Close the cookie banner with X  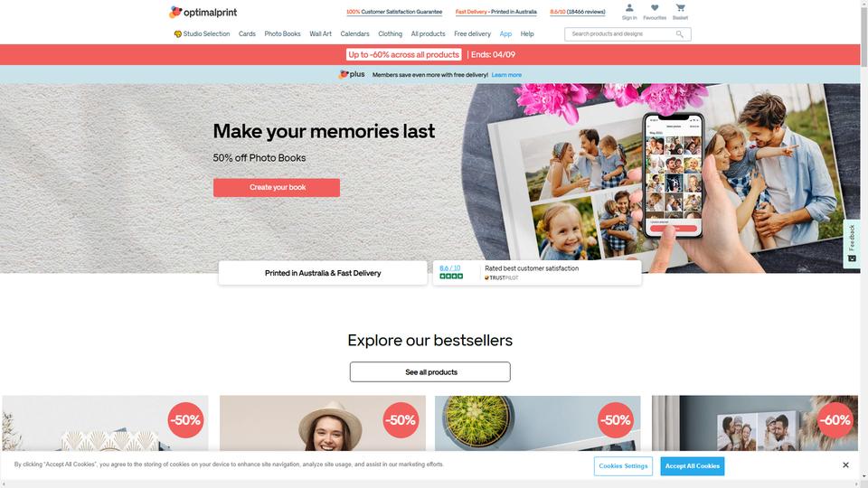point(845,465)
